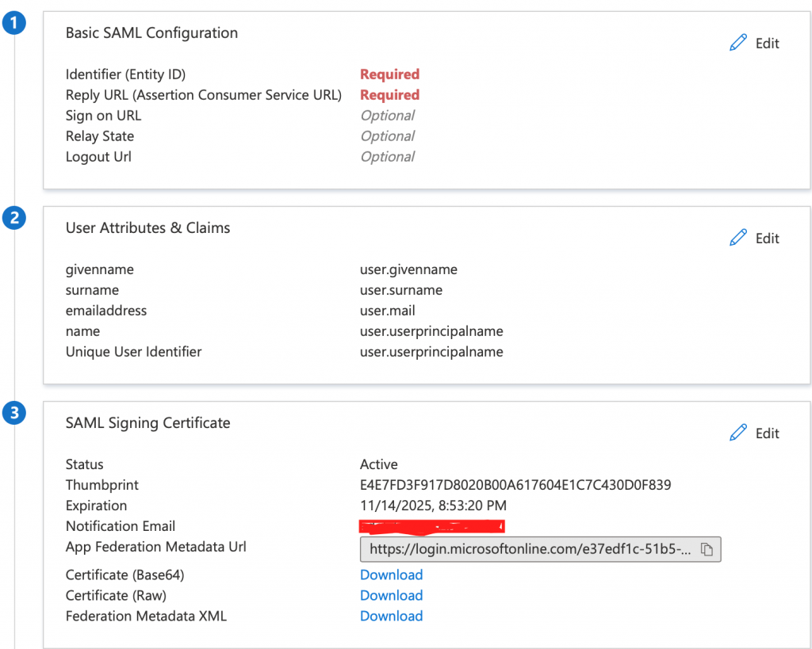
Task: Click the Edit pencil icon for Basic SAML Configuration
Action: click(739, 42)
